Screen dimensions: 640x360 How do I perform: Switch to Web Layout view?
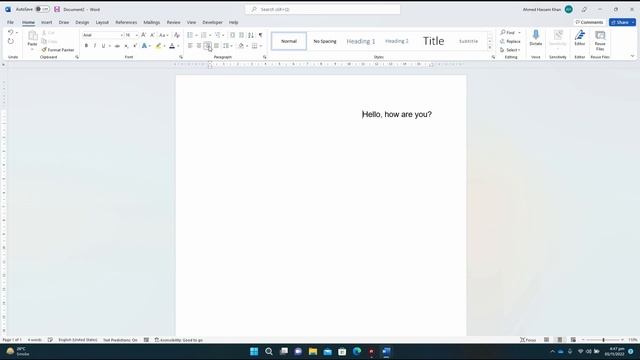[573, 340]
